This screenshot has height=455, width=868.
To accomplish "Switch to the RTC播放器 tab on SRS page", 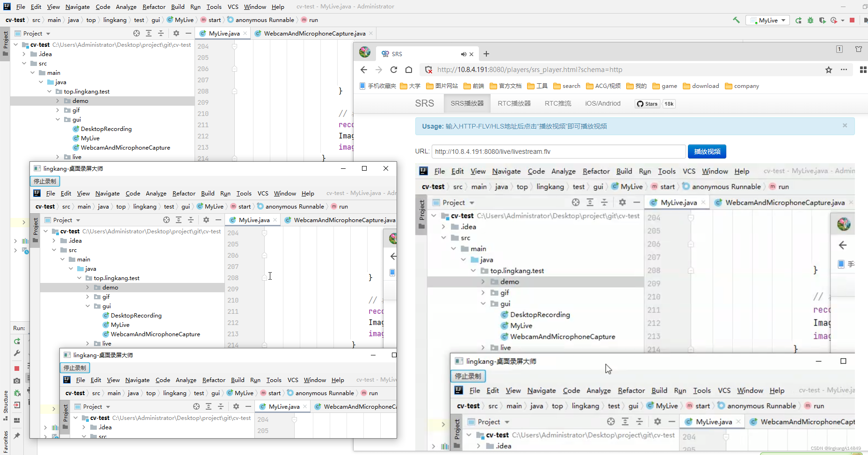I will click(x=514, y=103).
